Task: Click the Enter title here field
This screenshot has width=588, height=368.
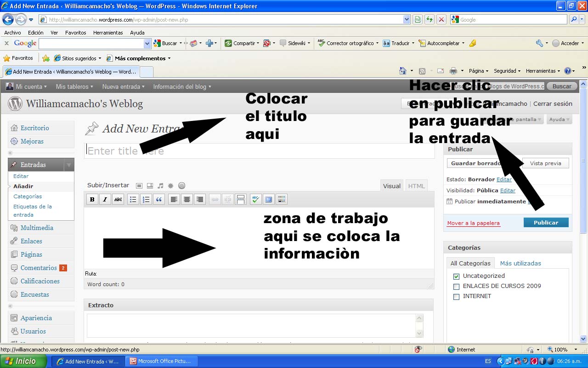Action: coord(259,151)
